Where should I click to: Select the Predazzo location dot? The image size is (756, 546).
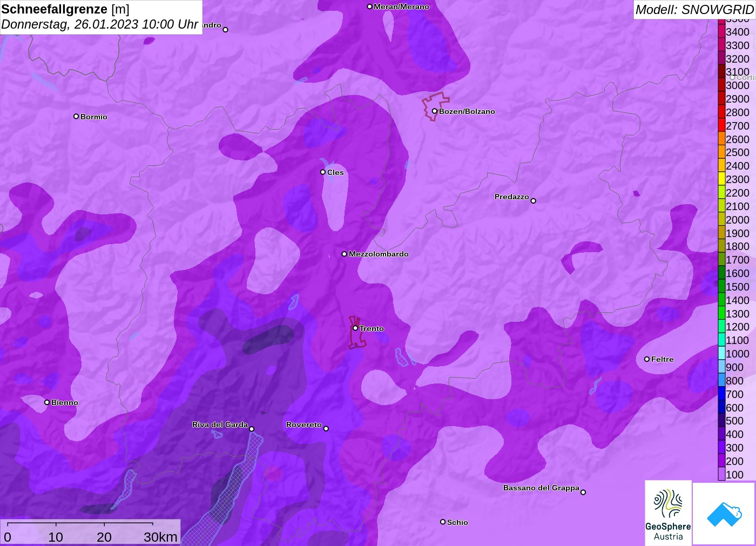(x=533, y=201)
